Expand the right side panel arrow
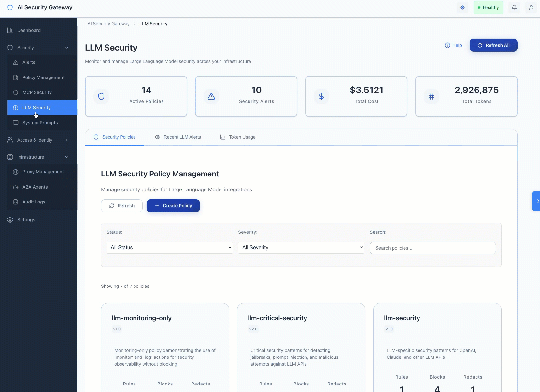Image resolution: width=540 pixels, height=392 pixels. click(x=537, y=201)
